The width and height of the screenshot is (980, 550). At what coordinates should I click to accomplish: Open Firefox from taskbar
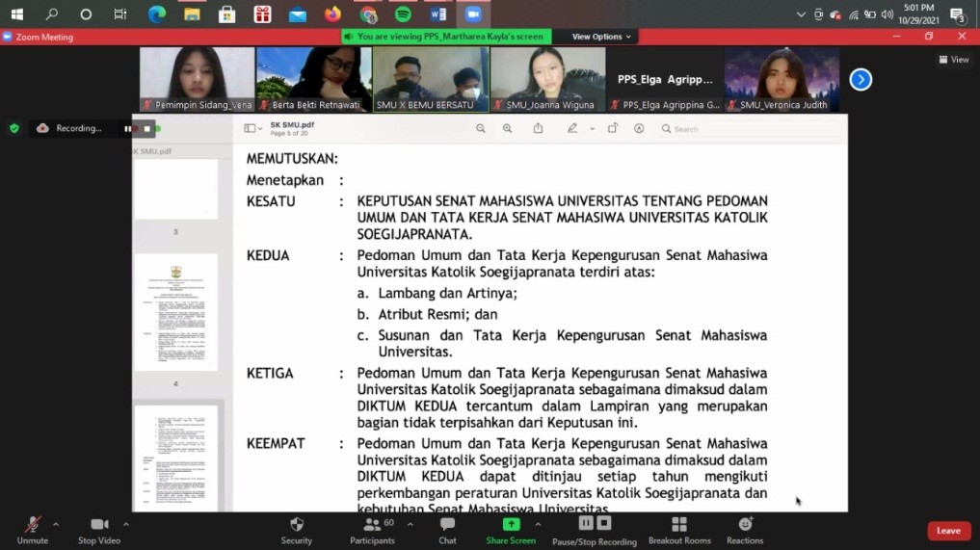click(x=333, y=13)
